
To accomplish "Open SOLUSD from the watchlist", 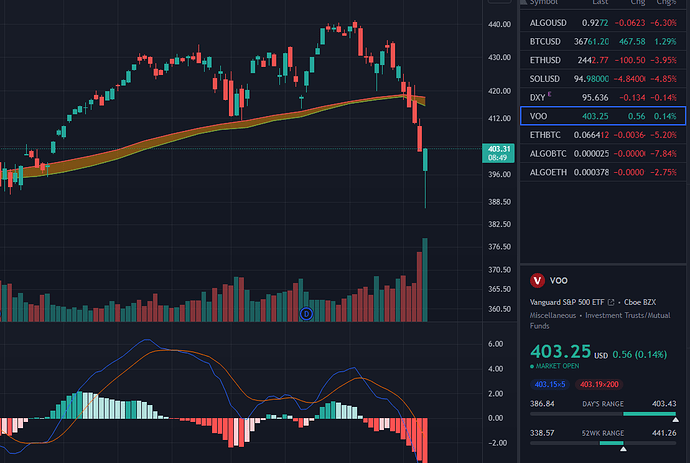I will [603, 79].
